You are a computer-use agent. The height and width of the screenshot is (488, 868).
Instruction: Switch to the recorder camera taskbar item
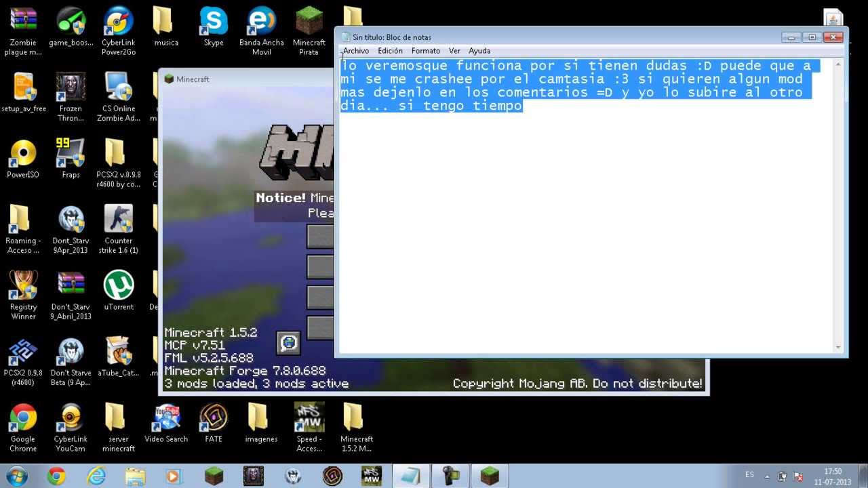(x=450, y=476)
